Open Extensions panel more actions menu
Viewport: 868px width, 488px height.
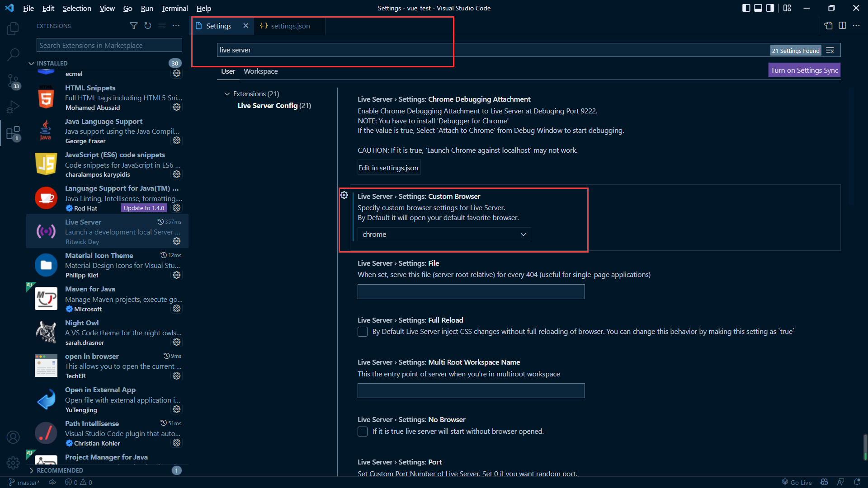pos(176,26)
